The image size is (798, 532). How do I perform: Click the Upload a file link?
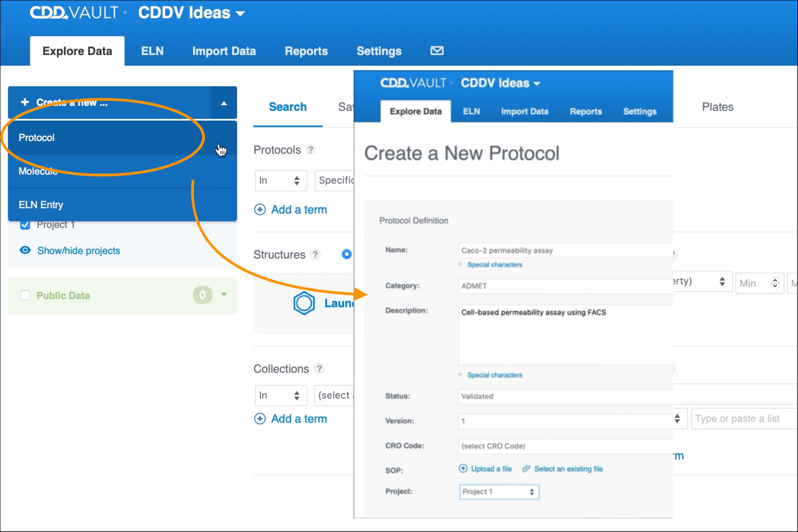(x=491, y=468)
